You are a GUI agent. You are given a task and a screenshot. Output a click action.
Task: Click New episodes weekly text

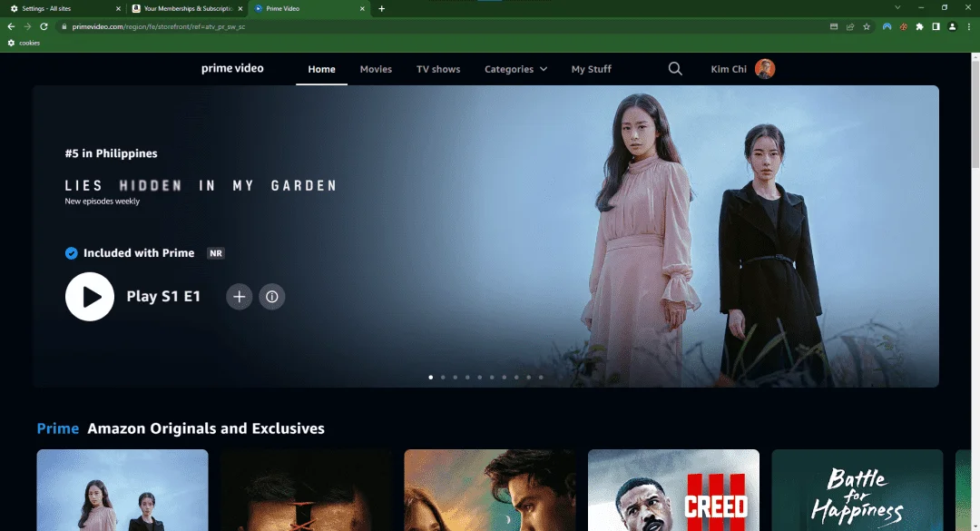tap(103, 202)
